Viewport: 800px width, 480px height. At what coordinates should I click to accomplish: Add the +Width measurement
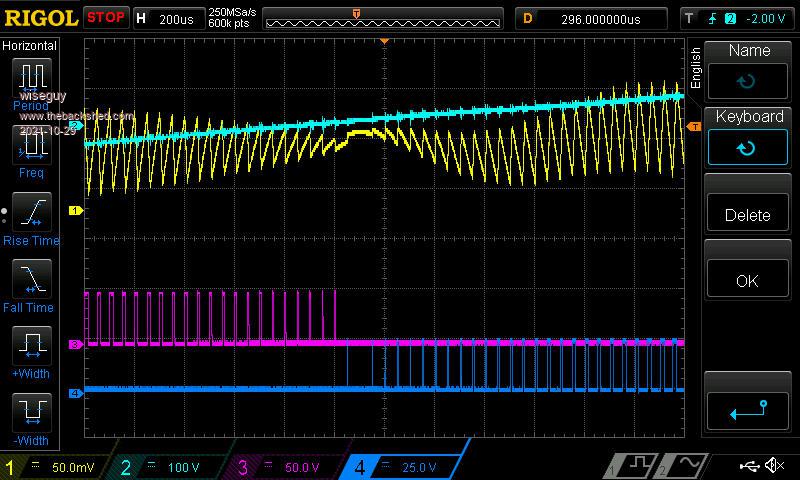[x=30, y=347]
